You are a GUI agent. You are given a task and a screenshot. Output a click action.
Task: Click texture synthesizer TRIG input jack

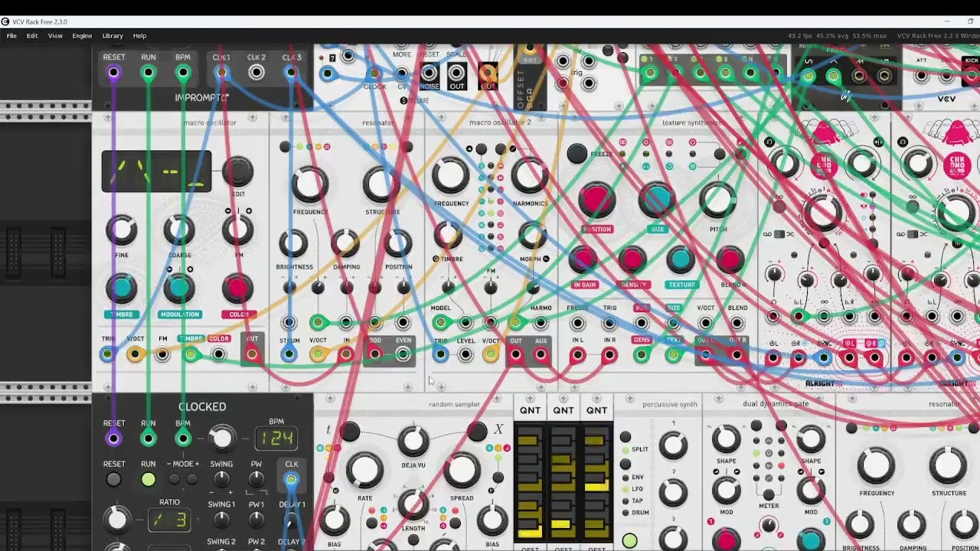point(609,323)
